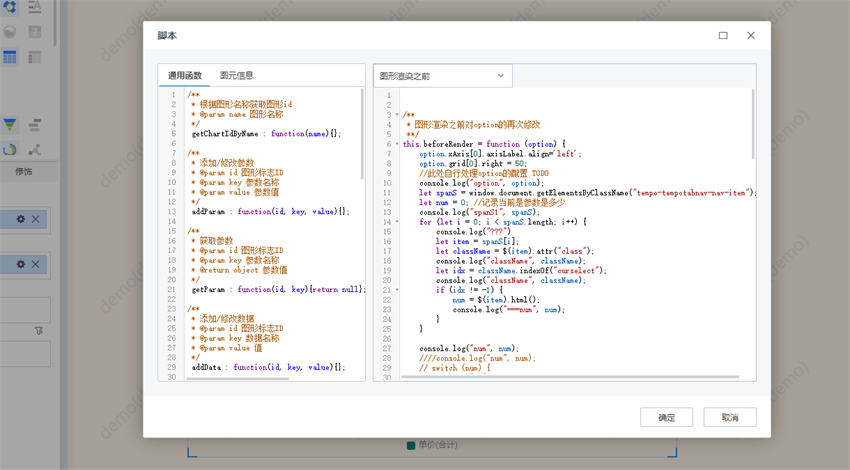This screenshot has height=470, width=850.
Task: Maximize the 脚本 dialog window
Action: click(723, 36)
